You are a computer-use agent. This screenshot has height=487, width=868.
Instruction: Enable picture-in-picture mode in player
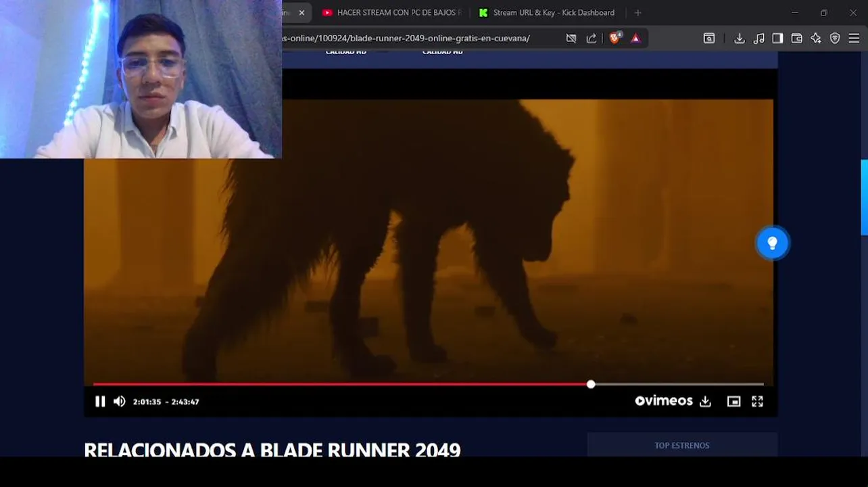(733, 402)
